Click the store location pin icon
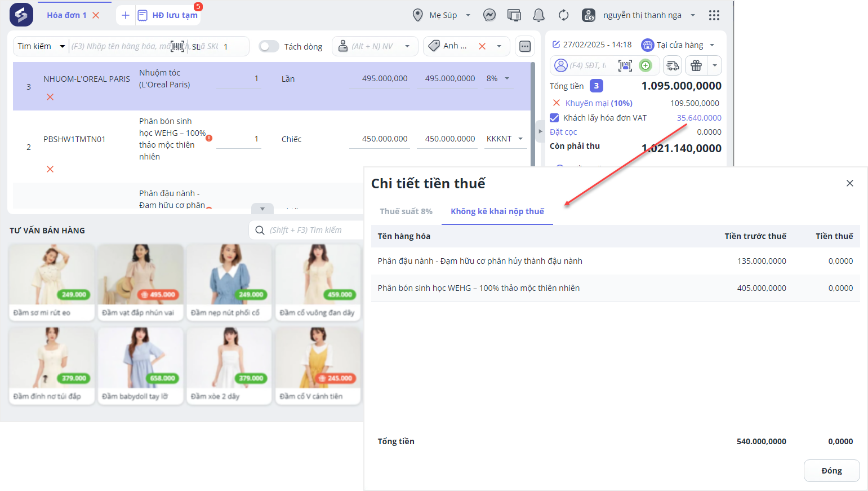Viewport: 868px width, 491px height. 417,15
